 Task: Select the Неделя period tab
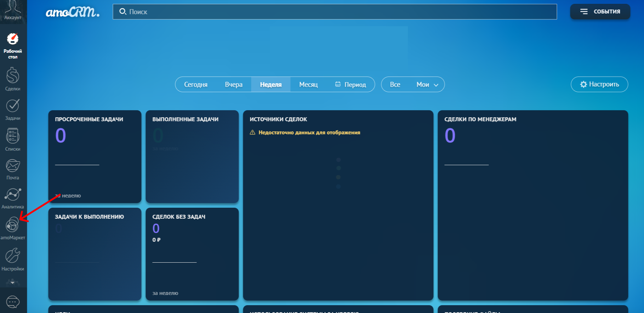(x=271, y=84)
